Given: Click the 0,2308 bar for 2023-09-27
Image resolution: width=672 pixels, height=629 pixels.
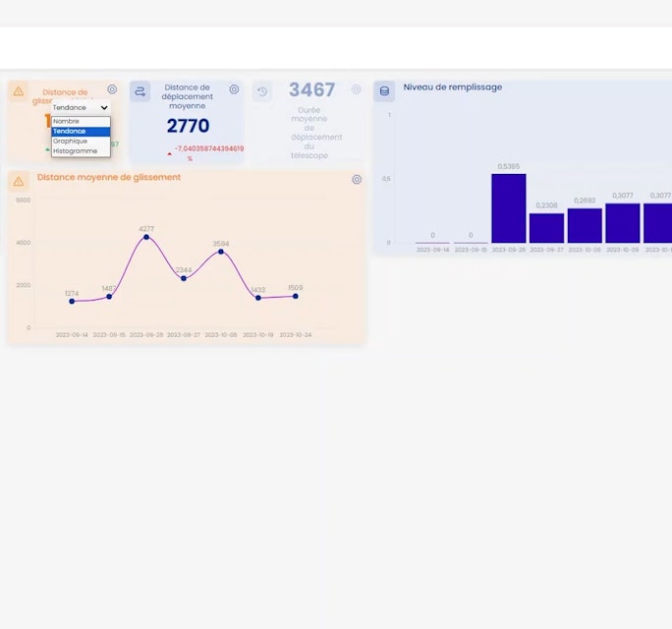Looking at the screenshot, I should (x=547, y=228).
